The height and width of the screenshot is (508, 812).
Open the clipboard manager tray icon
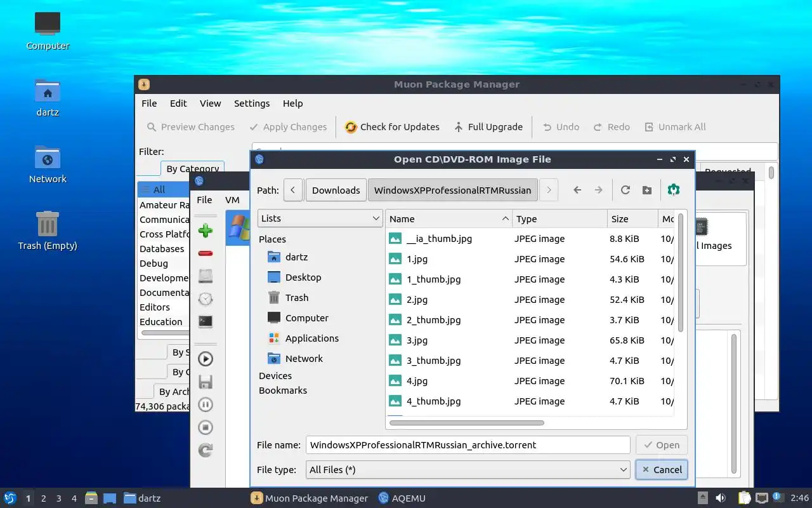pyautogui.click(x=745, y=498)
